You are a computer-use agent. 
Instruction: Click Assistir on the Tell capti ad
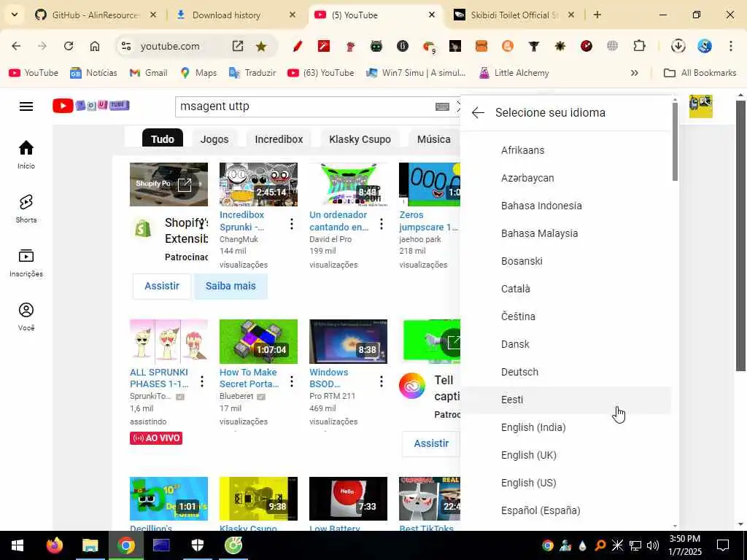click(x=431, y=444)
